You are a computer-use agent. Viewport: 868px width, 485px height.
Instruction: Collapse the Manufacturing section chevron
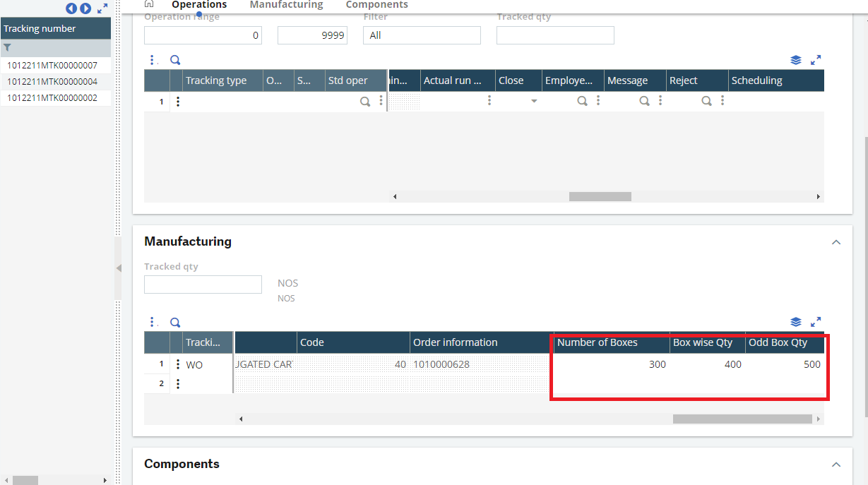[836, 241]
